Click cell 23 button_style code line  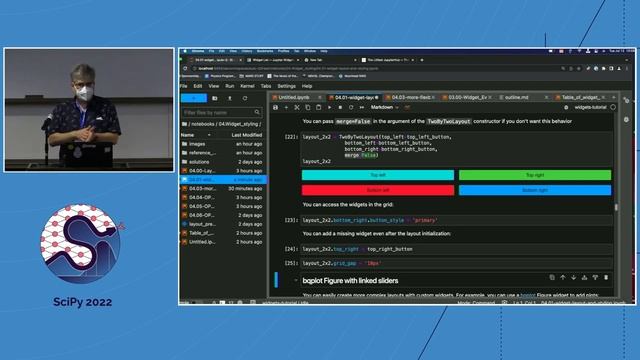pyautogui.click(x=456, y=220)
